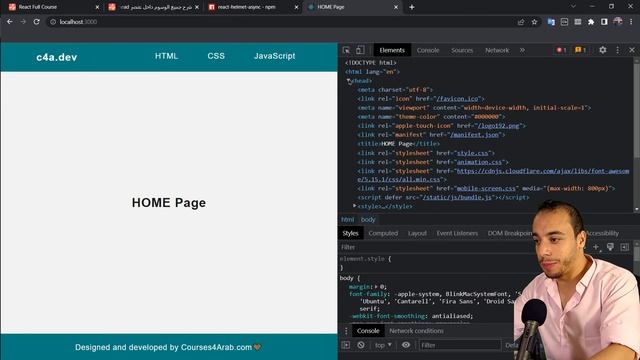Open the Network conditions drawer tab
The width and height of the screenshot is (640, 360).
[416, 331]
